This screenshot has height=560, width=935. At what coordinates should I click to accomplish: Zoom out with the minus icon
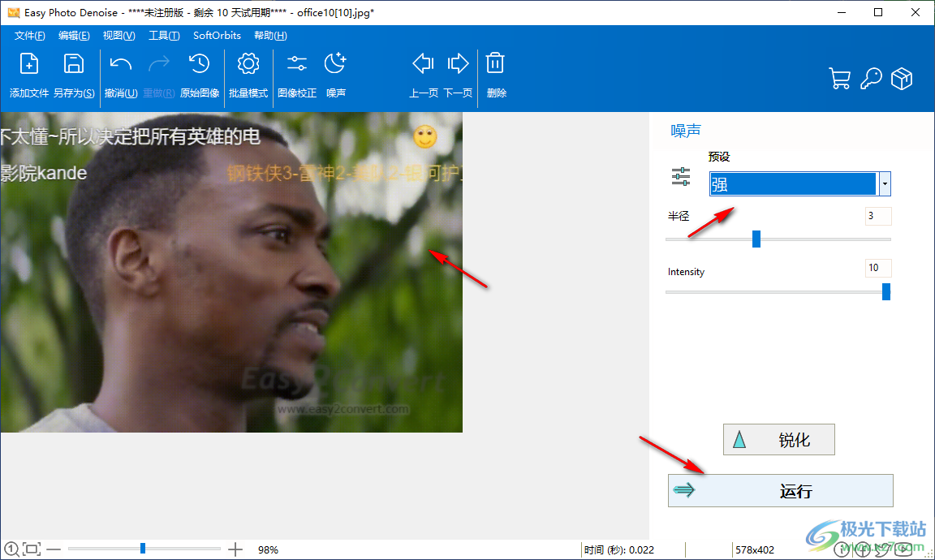(54, 549)
